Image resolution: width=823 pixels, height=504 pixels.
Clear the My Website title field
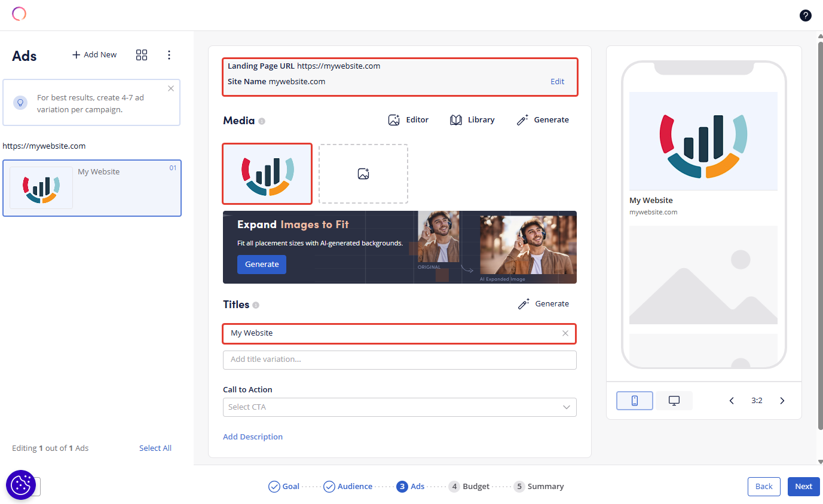coord(565,333)
